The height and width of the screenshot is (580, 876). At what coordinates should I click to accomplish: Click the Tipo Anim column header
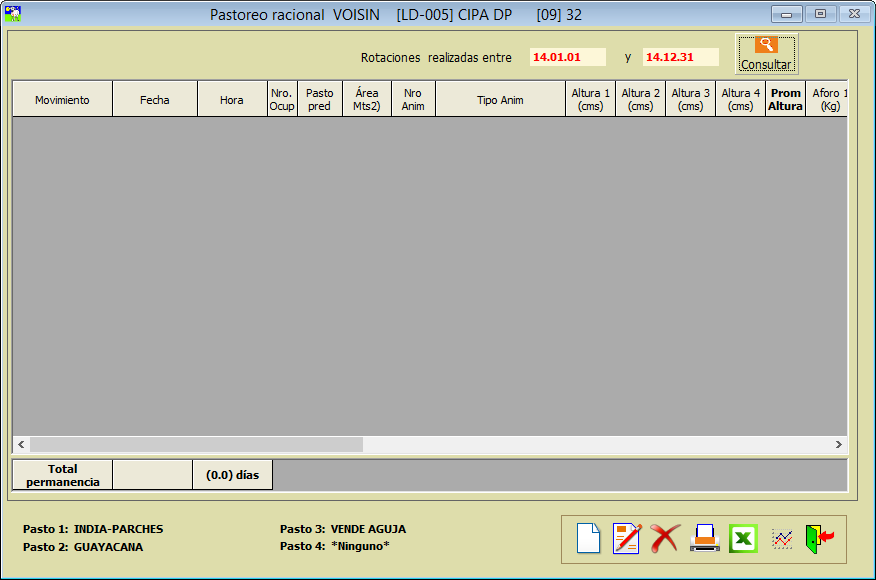[x=500, y=100]
